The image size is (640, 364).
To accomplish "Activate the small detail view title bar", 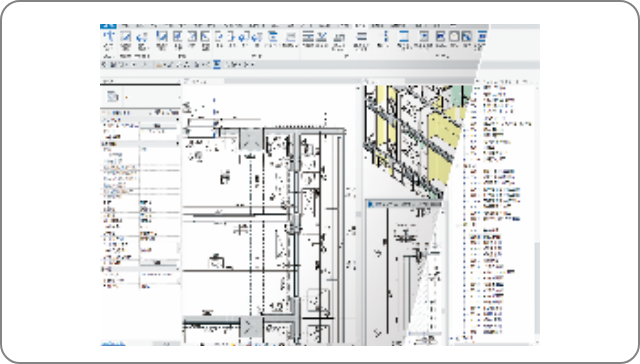I will pyautogui.click(x=405, y=204).
